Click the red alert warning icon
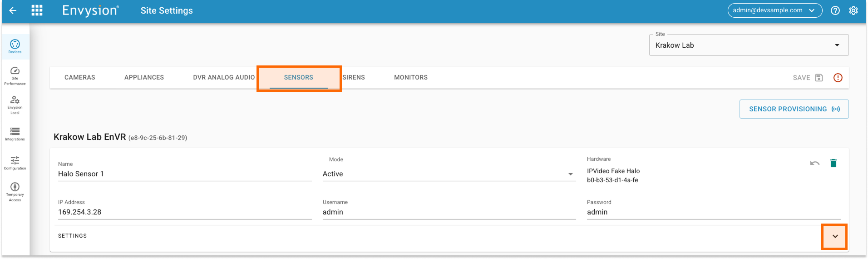 pos(838,78)
